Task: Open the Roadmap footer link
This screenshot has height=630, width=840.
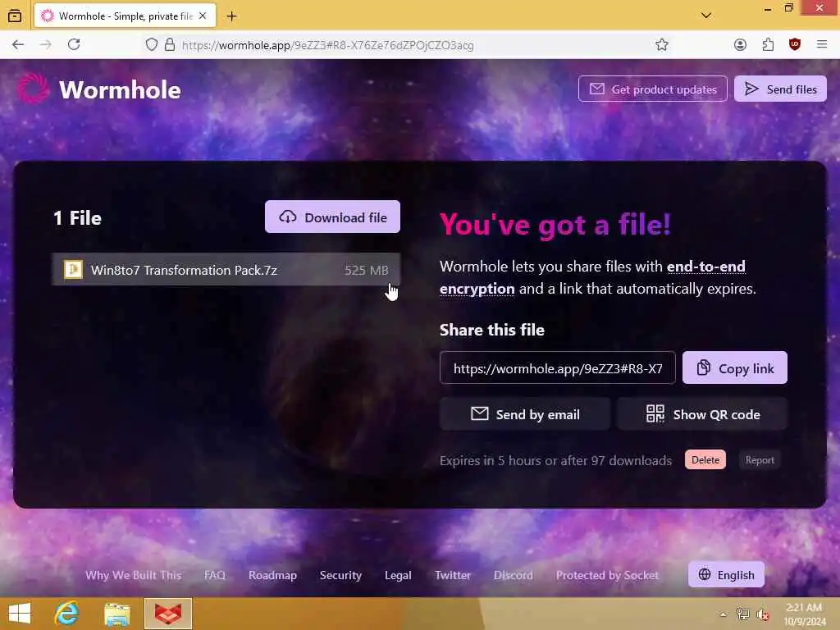Action: point(272,575)
